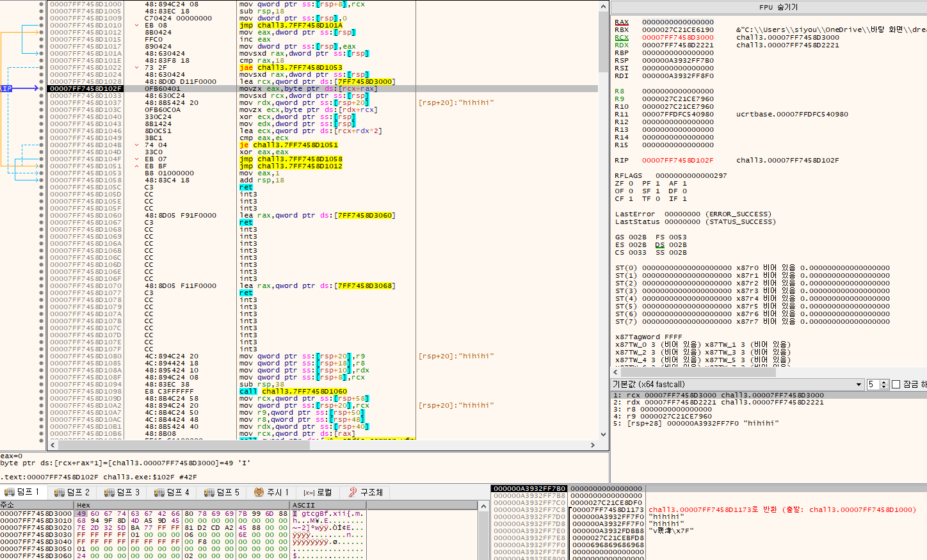Click the argument count field showing 5
The image size is (927, 560).
click(874, 384)
